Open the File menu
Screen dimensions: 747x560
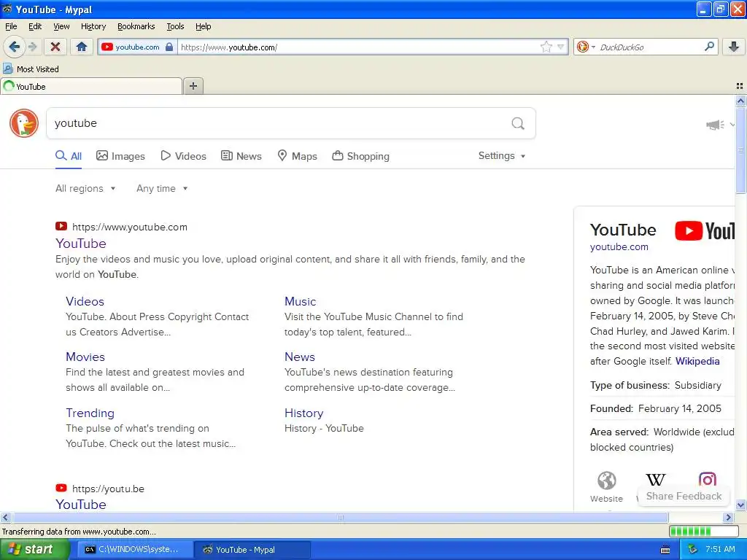point(11,26)
